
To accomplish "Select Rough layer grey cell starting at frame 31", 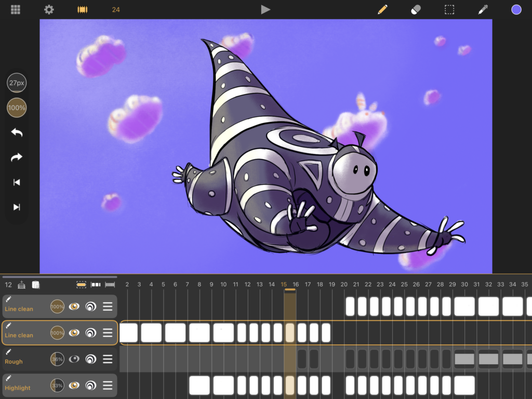I will tap(488, 359).
